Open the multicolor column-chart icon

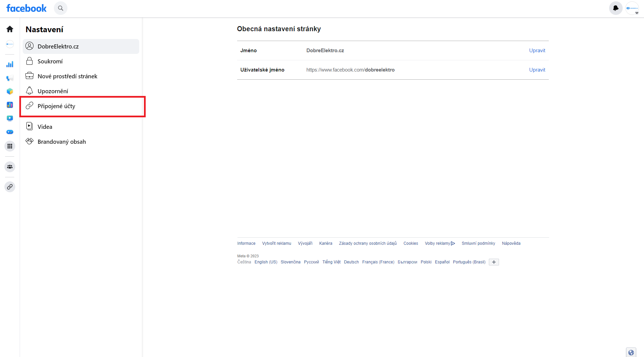[10, 105]
